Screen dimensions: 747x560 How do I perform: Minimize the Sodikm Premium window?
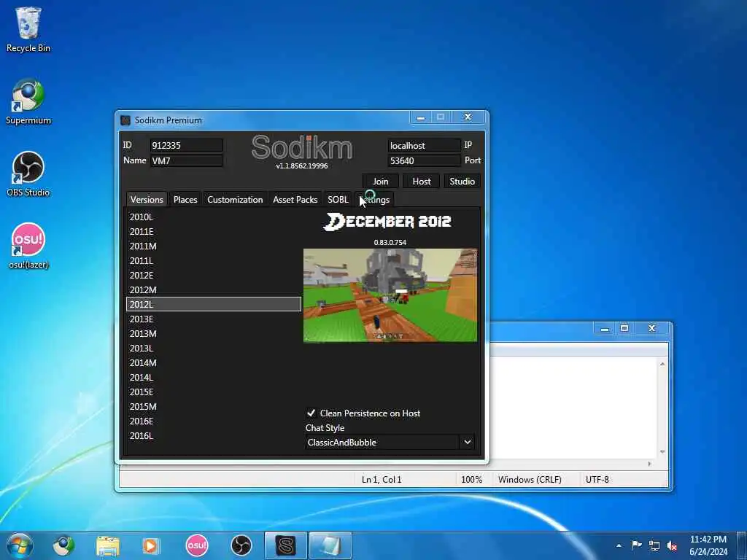[x=421, y=117]
